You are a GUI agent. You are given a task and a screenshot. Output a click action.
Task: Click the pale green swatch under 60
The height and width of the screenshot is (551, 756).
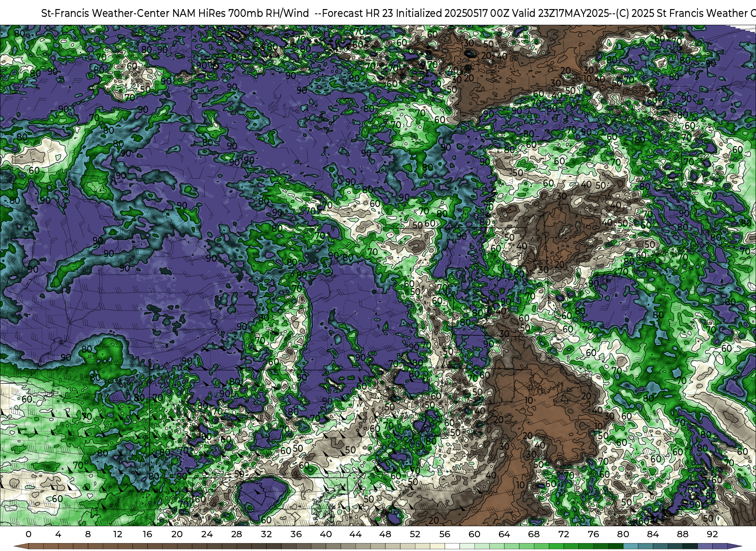click(x=482, y=546)
